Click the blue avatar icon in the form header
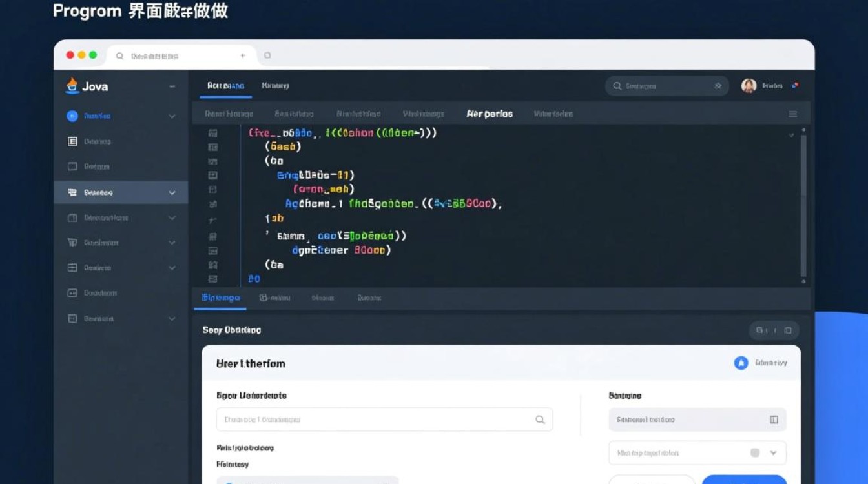The width and height of the screenshot is (868, 484). pos(740,362)
